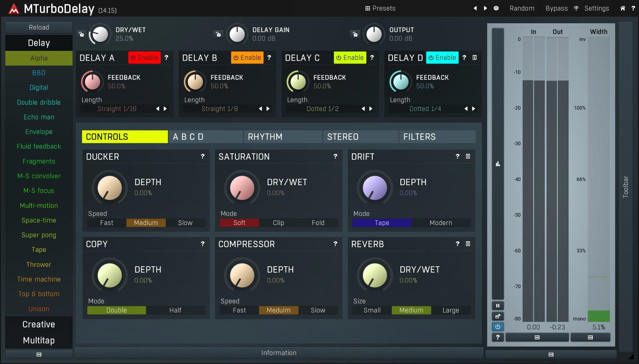The width and height of the screenshot is (639, 364).
Task: Go to the previous preset arrow
Action: click(475, 8)
